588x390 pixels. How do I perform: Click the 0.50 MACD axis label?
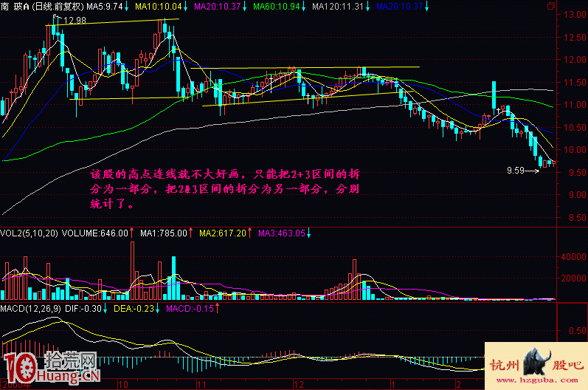pos(578,331)
